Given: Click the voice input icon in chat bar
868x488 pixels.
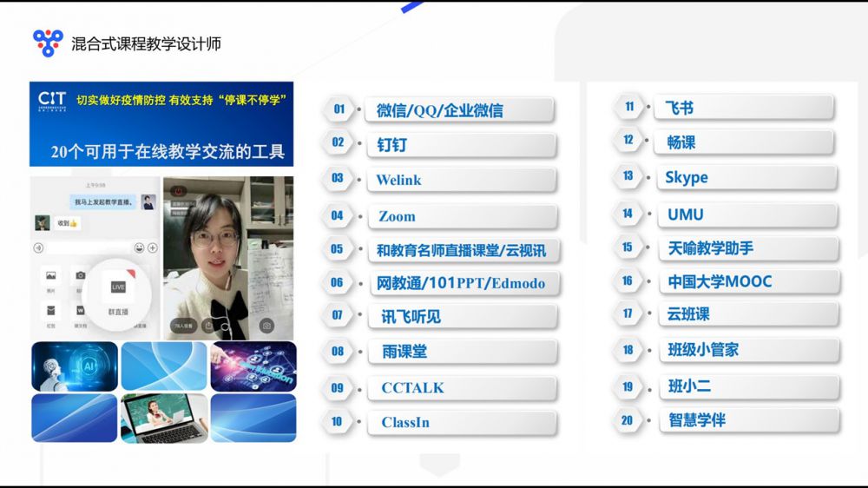Looking at the screenshot, I should click(x=38, y=248).
